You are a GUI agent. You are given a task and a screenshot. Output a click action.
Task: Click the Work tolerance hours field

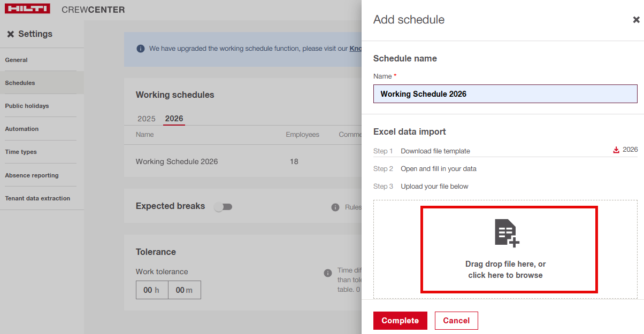[152, 290]
